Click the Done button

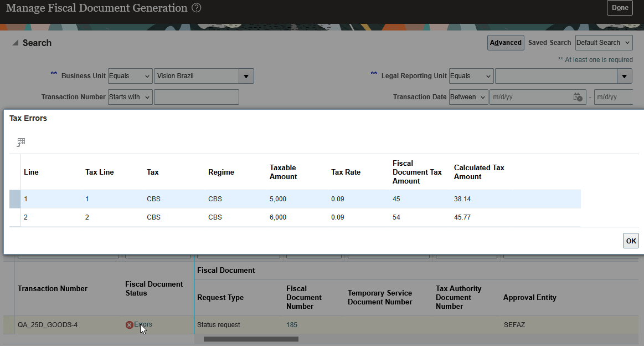[x=620, y=8]
